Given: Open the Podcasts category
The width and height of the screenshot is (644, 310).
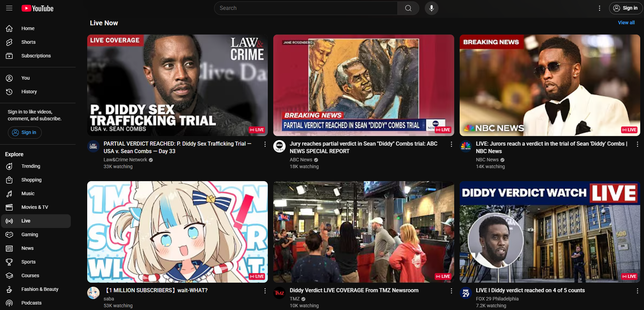Looking at the screenshot, I should click(x=36, y=303).
